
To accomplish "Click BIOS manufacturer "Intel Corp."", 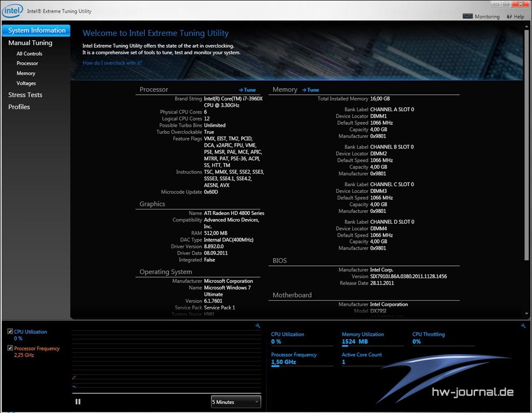I will pyautogui.click(x=381, y=270).
